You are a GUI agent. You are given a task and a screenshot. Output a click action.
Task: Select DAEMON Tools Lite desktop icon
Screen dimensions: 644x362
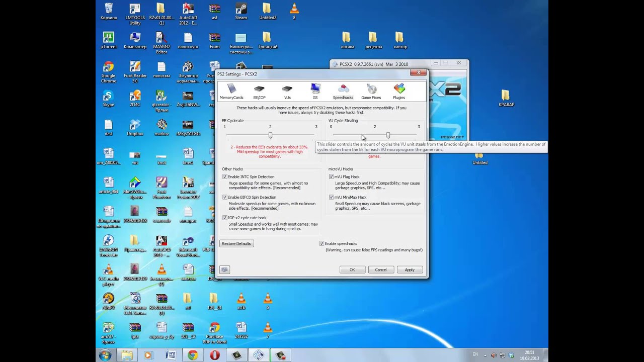coord(109,246)
